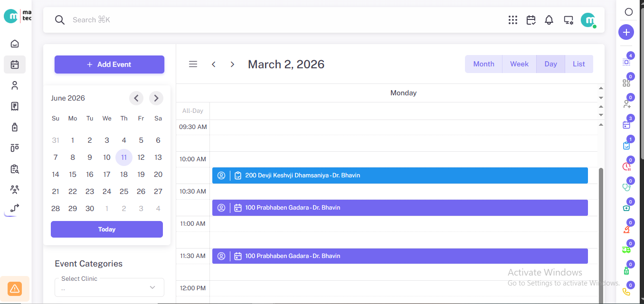644x304 pixels.
Task: Go to next day in calendar
Action: [232, 64]
